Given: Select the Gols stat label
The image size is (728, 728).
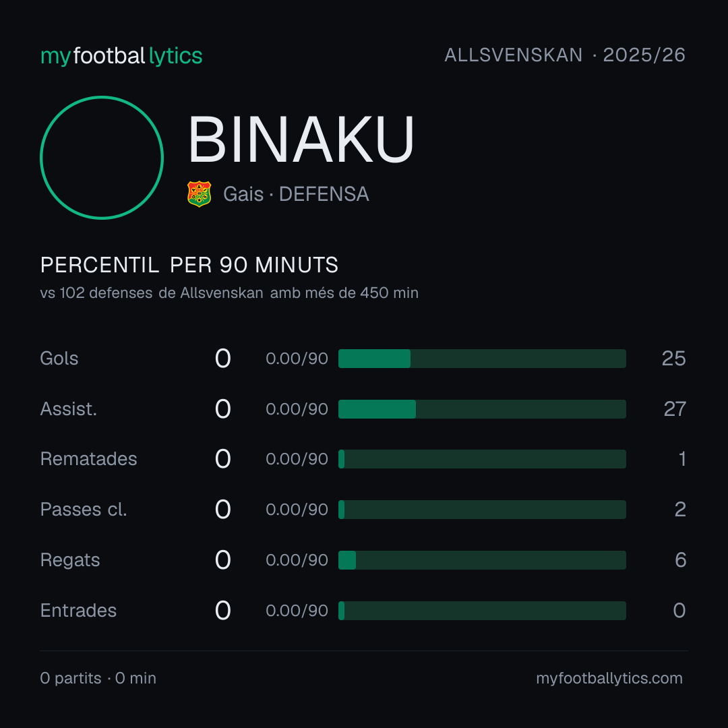Looking at the screenshot, I should tap(59, 359).
